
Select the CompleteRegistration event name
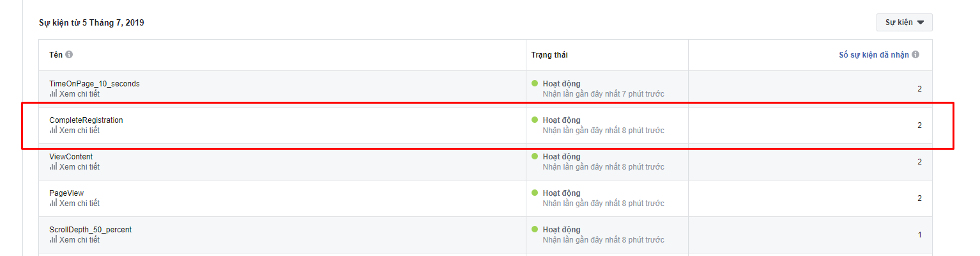tap(86, 120)
